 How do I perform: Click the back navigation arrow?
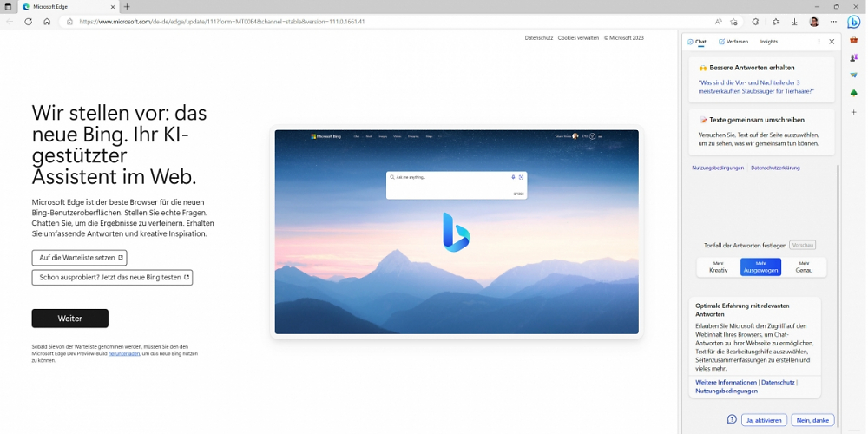[x=10, y=22]
